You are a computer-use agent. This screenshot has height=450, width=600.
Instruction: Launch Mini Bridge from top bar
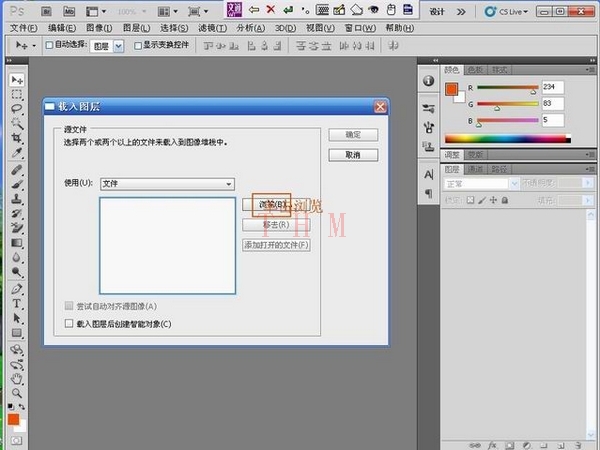[69, 11]
